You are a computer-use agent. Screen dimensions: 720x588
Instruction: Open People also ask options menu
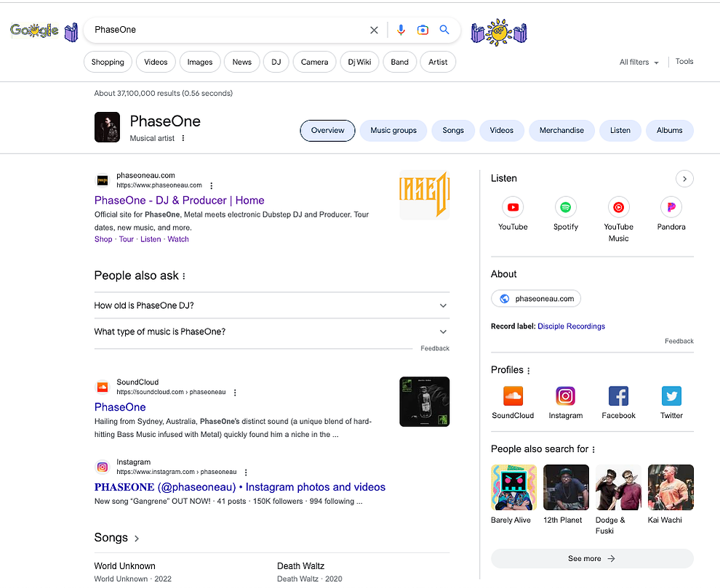click(184, 276)
